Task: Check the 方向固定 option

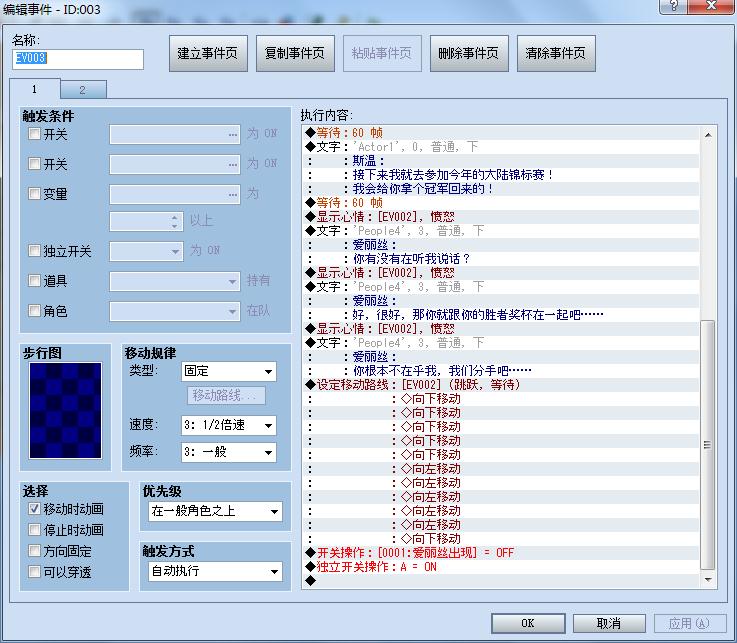Action: pos(34,550)
